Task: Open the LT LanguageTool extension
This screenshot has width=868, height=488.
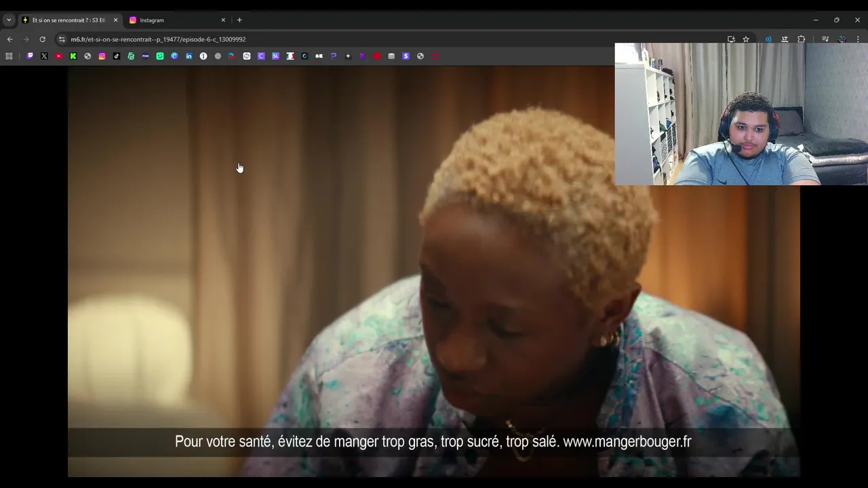Action: pyautogui.click(x=785, y=39)
